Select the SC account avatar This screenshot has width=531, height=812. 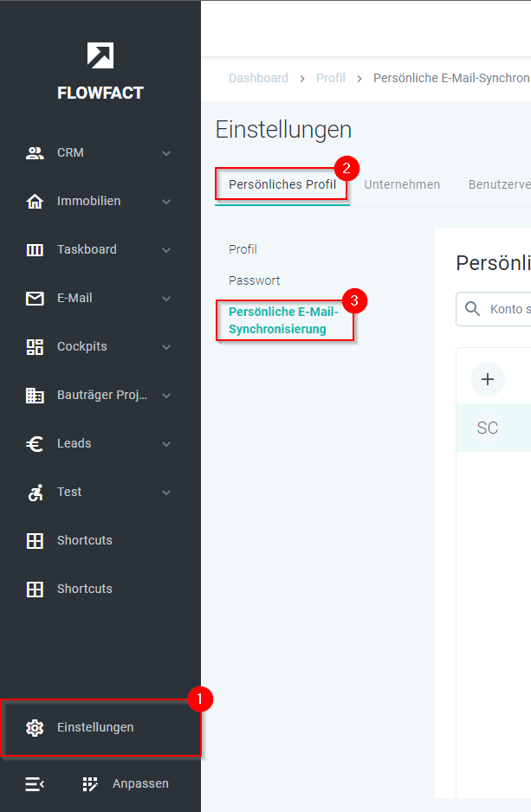point(488,428)
